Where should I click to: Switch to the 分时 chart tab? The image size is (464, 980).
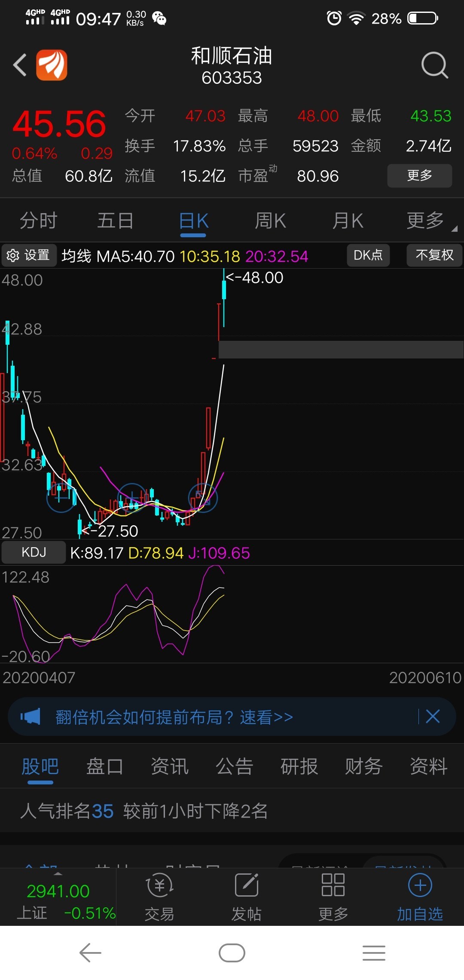[x=39, y=221]
